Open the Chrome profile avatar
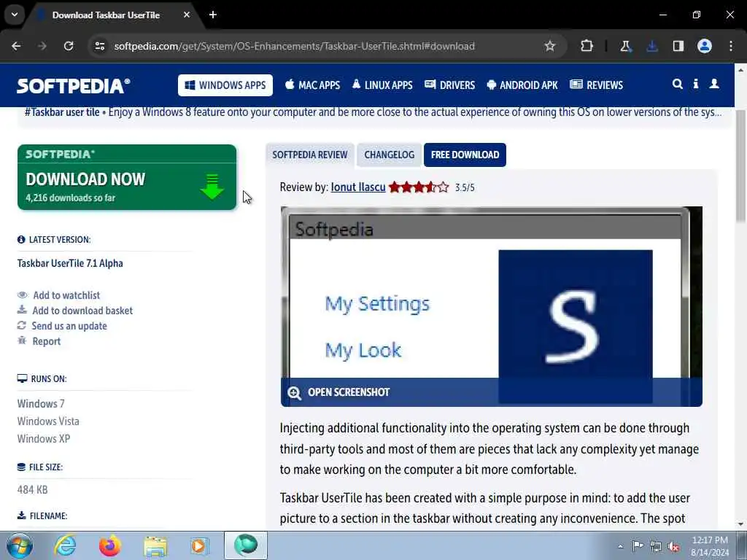The image size is (747, 560). 705,46
